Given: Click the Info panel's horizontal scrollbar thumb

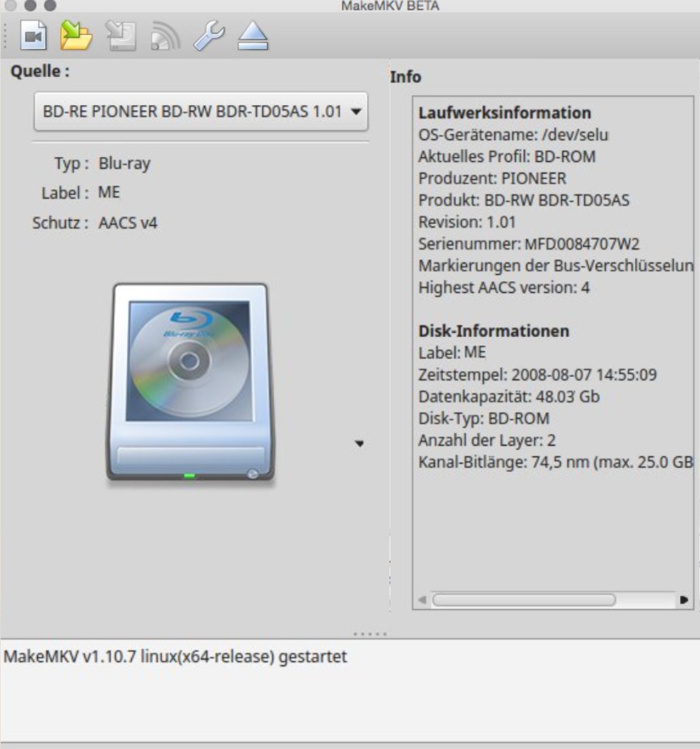Looking at the screenshot, I should click(x=524, y=600).
